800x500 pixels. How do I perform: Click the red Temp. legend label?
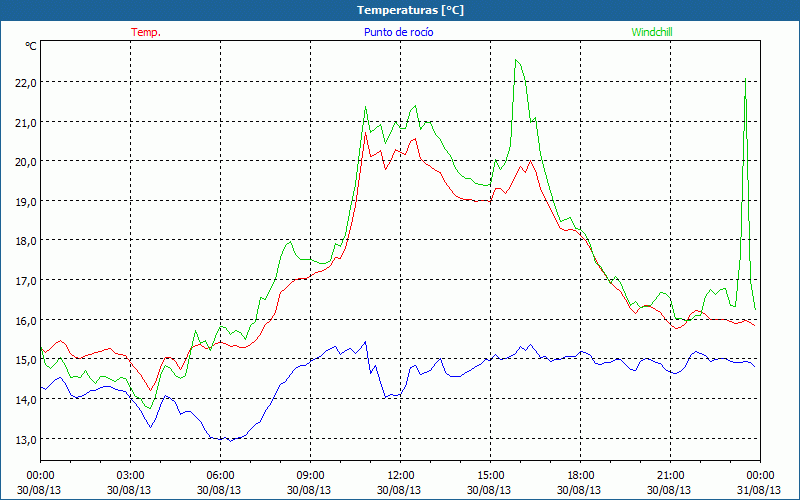click(146, 32)
